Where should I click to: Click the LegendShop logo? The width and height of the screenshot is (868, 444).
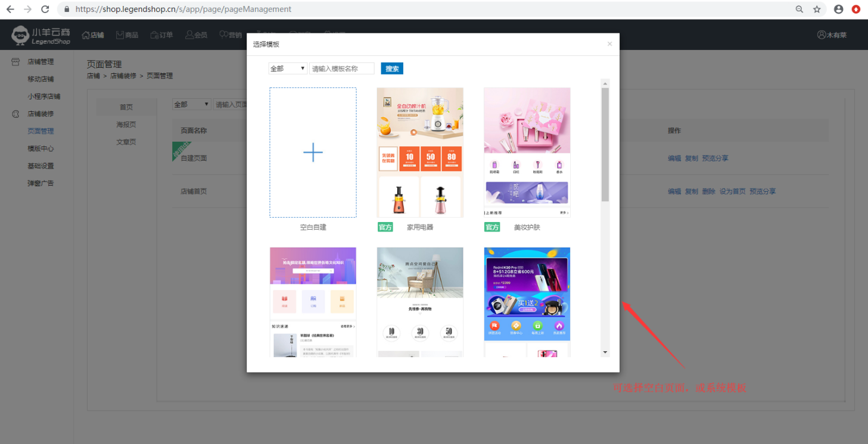(x=41, y=35)
